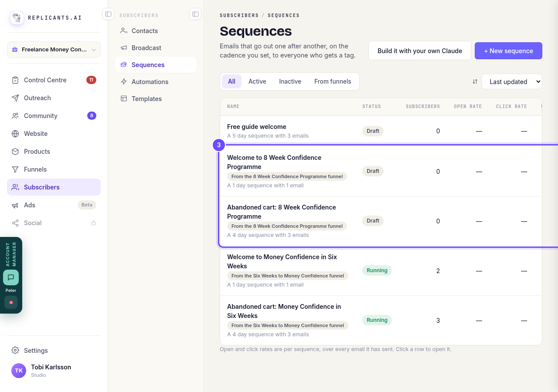Open the Last updated sort dropdown

512,81
